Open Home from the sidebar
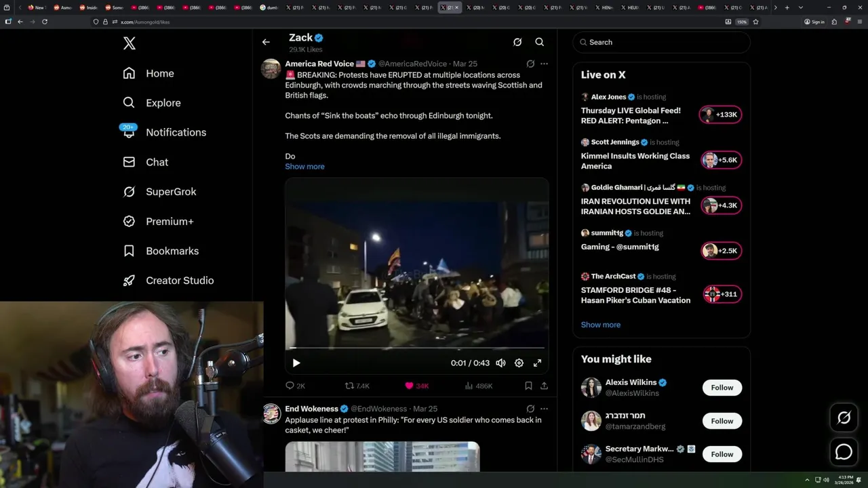The height and width of the screenshot is (488, 868). (149, 73)
